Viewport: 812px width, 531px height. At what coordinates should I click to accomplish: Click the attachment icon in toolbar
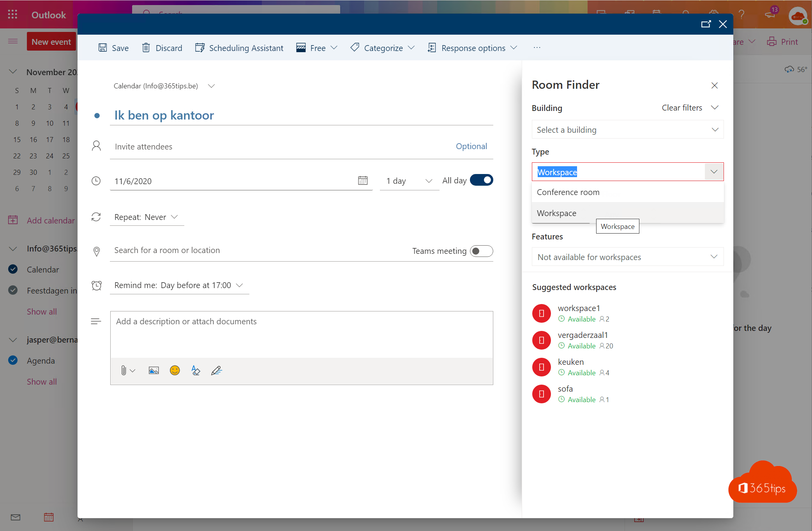(122, 370)
